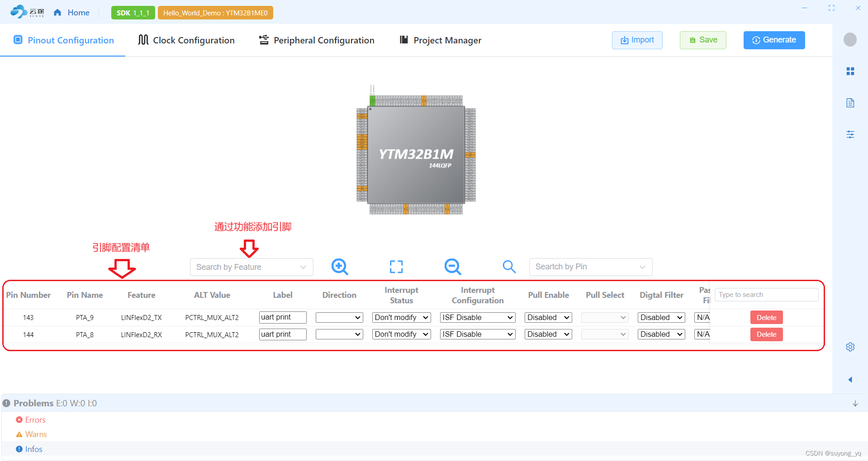This screenshot has width=868, height=461.
Task: Maximize the application window
Action: [831, 8]
